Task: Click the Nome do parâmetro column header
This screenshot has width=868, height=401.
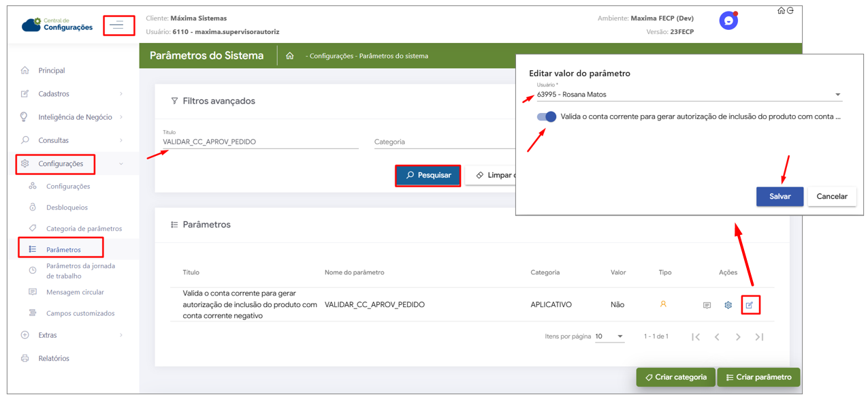Action: [354, 272]
